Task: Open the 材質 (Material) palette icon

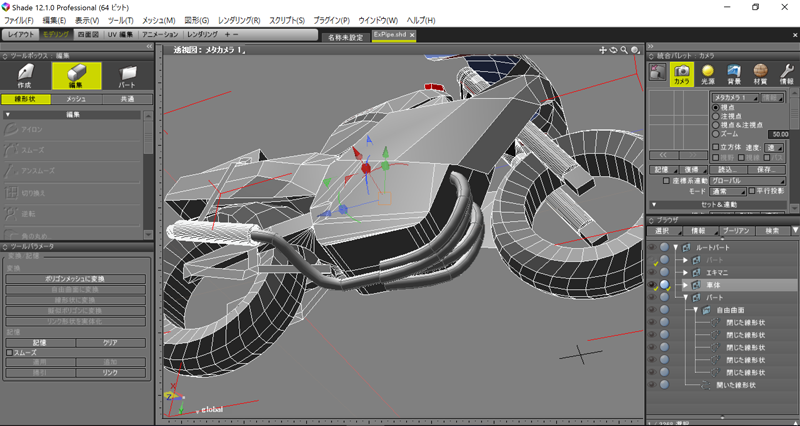Action: coord(760,73)
